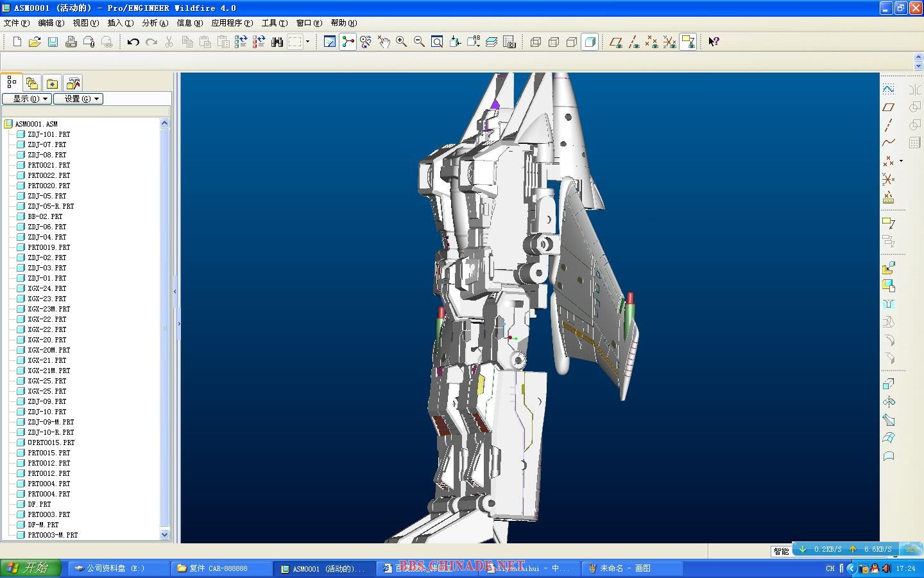This screenshot has width=924, height=578.
Task: Click the Add component to assembly icon
Action: pyautogui.click(x=889, y=268)
